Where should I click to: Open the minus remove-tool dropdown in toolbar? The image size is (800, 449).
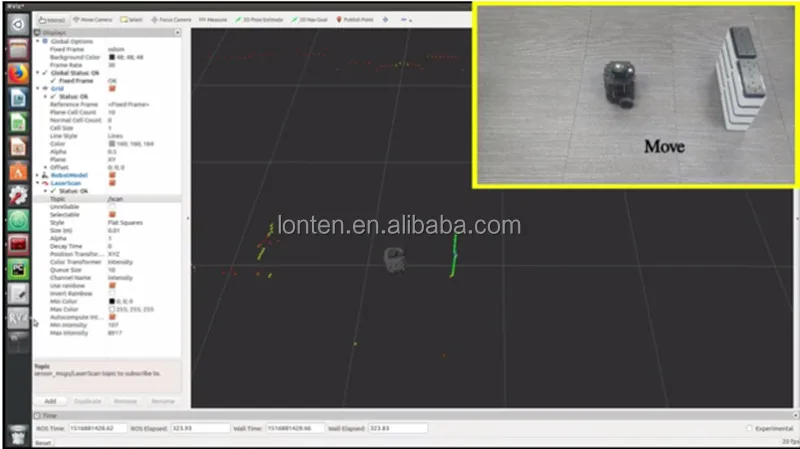[406, 19]
